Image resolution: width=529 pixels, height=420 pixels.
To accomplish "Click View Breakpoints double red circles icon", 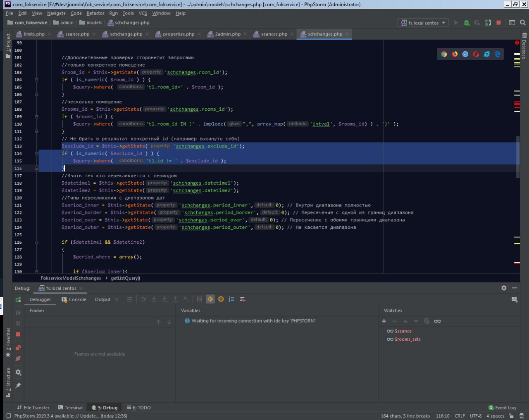I will point(18,348).
